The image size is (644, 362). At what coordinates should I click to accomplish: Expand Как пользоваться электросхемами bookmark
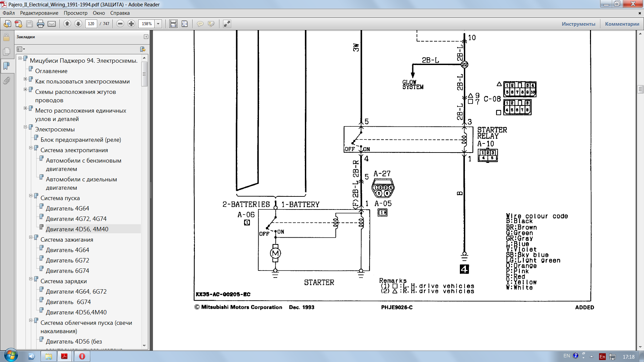(25, 79)
